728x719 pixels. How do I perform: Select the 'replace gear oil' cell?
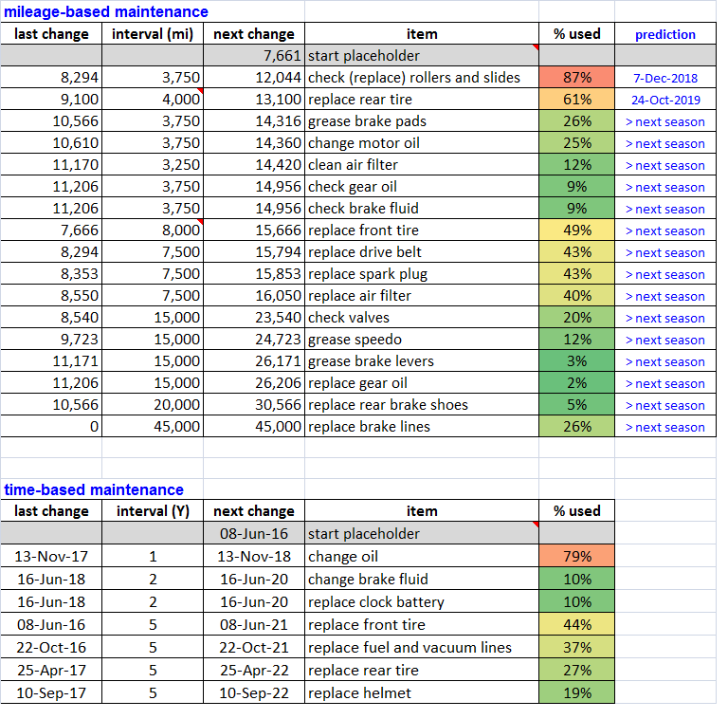(422, 383)
